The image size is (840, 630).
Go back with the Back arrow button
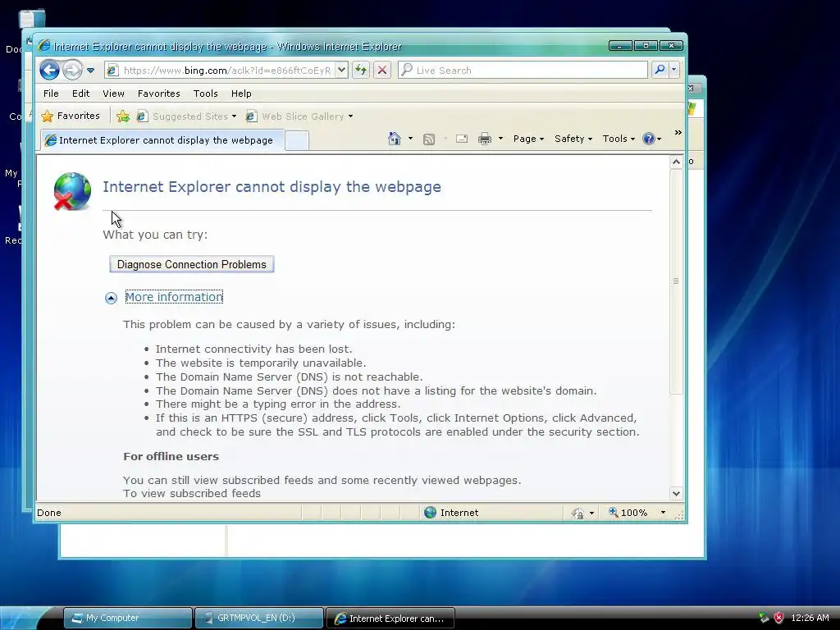coord(49,71)
